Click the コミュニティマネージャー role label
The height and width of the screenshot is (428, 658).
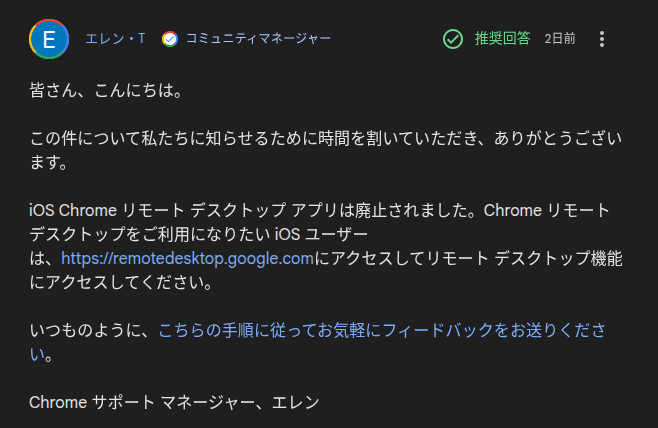(258, 39)
